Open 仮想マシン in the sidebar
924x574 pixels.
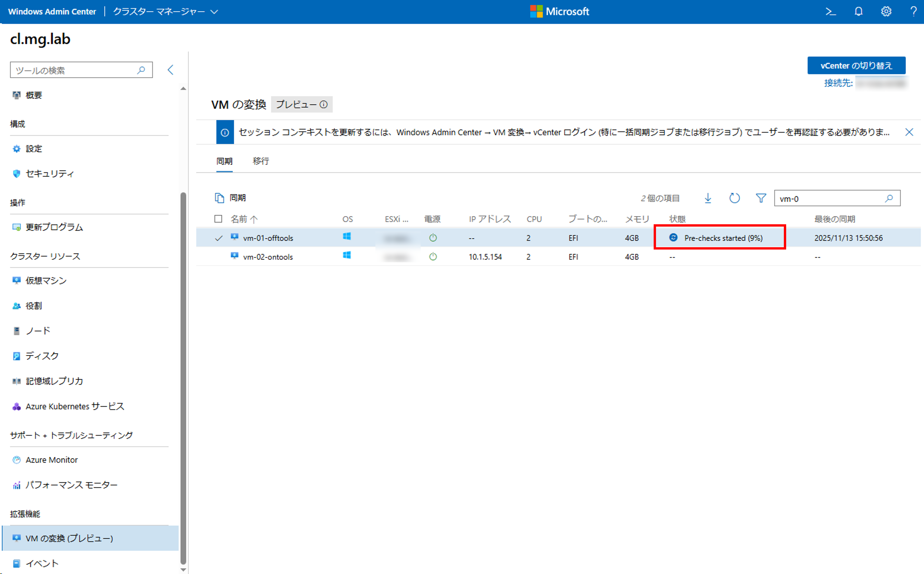coord(46,281)
